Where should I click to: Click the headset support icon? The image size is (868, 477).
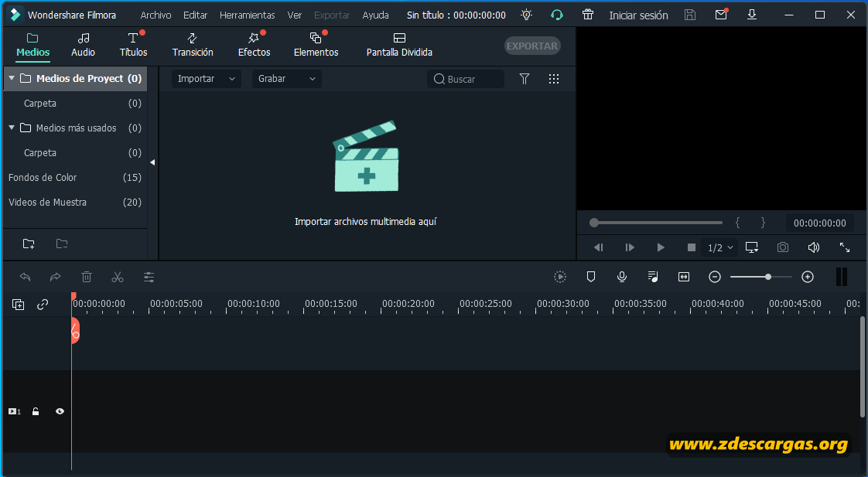click(x=557, y=15)
